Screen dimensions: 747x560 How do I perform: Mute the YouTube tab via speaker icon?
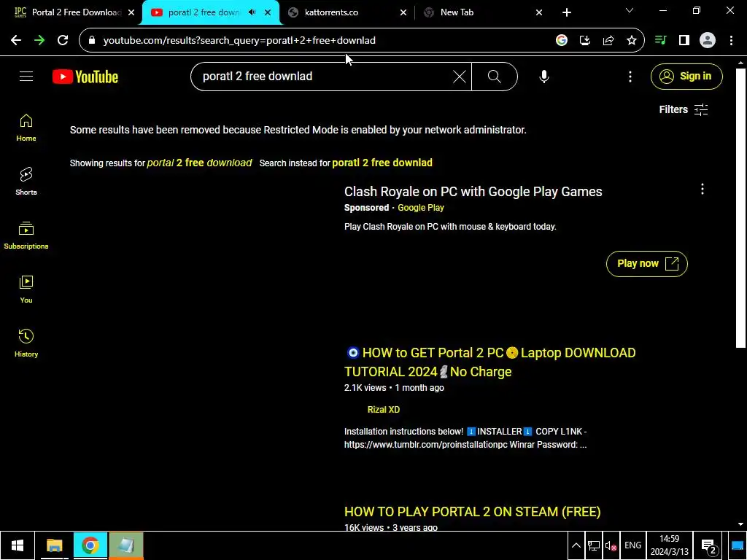pyautogui.click(x=252, y=12)
